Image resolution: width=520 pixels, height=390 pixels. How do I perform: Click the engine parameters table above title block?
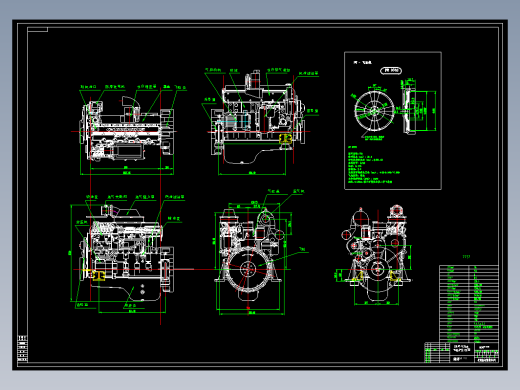point(469,303)
